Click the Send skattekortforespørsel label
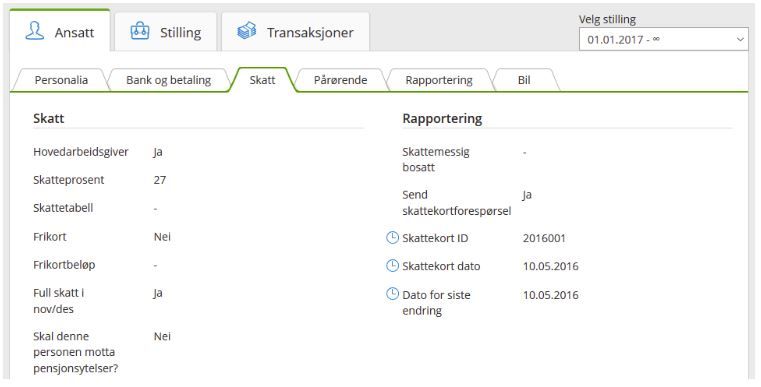 point(457,202)
